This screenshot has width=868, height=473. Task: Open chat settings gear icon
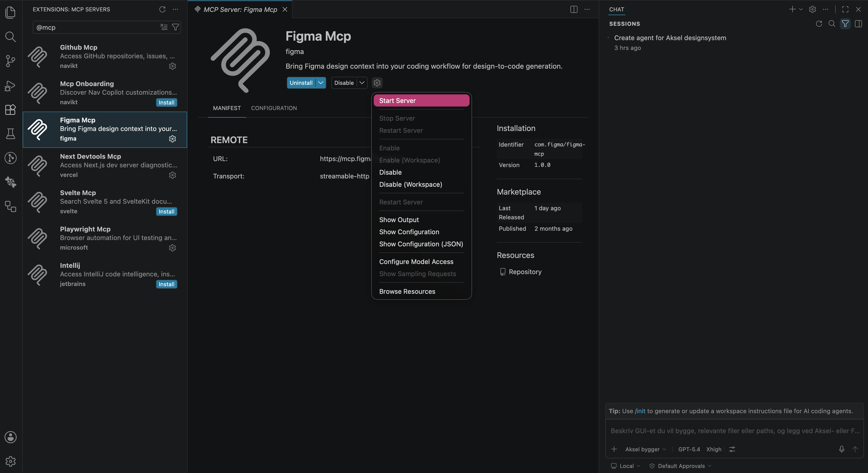click(813, 9)
